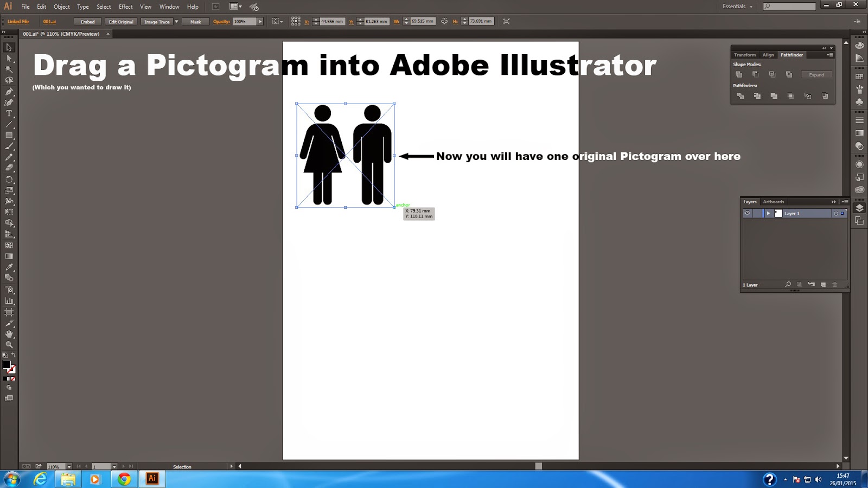Expand Layer 1 disclosure triangle
Image resolution: width=868 pixels, height=488 pixels.
pyautogui.click(x=768, y=213)
